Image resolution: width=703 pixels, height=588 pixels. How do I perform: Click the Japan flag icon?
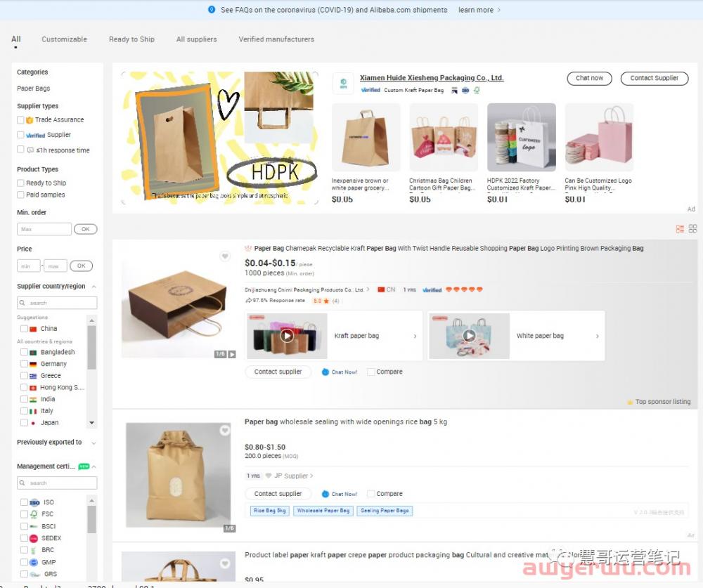33,423
